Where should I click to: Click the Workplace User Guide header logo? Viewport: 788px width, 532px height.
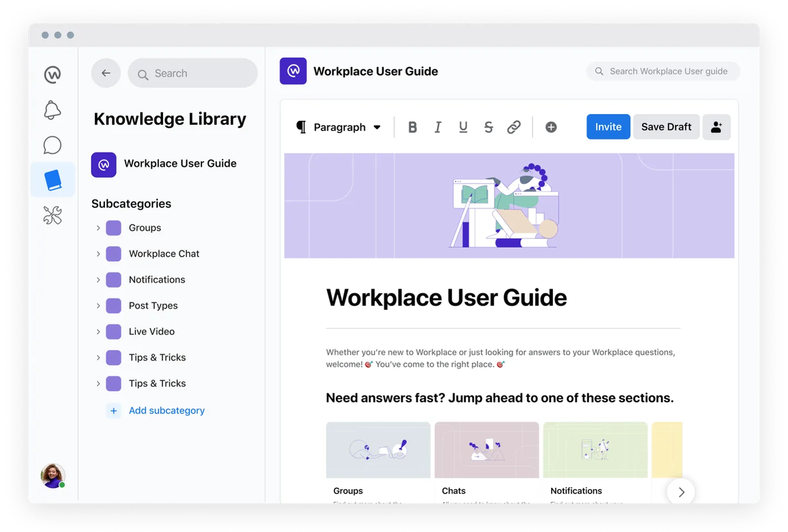coord(293,71)
